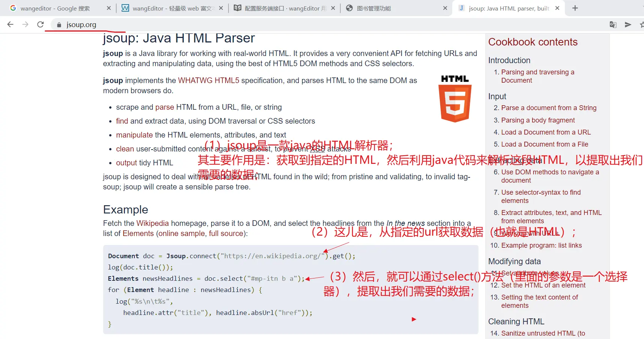This screenshot has width=644, height=339.
Task: Open the WHATWG HTML5 specification link
Action: click(x=208, y=80)
